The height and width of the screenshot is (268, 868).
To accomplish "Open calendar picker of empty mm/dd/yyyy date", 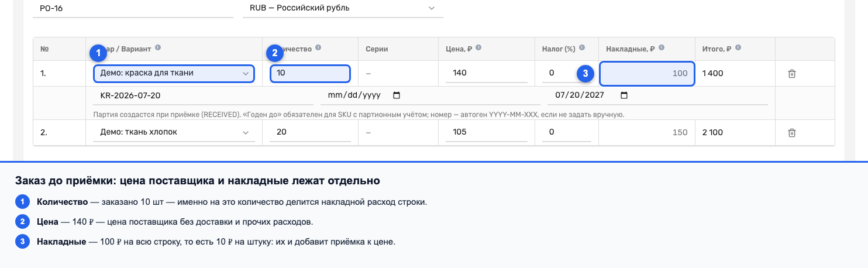I will (397, 95).
